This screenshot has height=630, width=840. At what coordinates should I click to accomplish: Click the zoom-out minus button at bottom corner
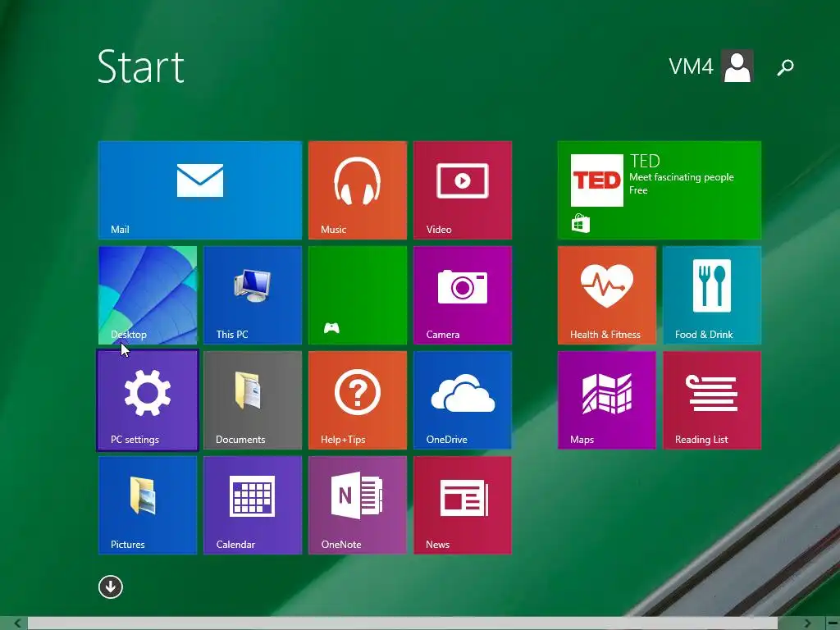tap(832, 623)
